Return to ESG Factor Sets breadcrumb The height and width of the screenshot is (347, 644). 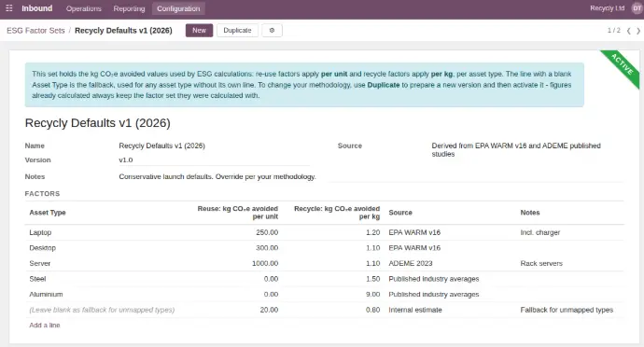click(35, 31)
